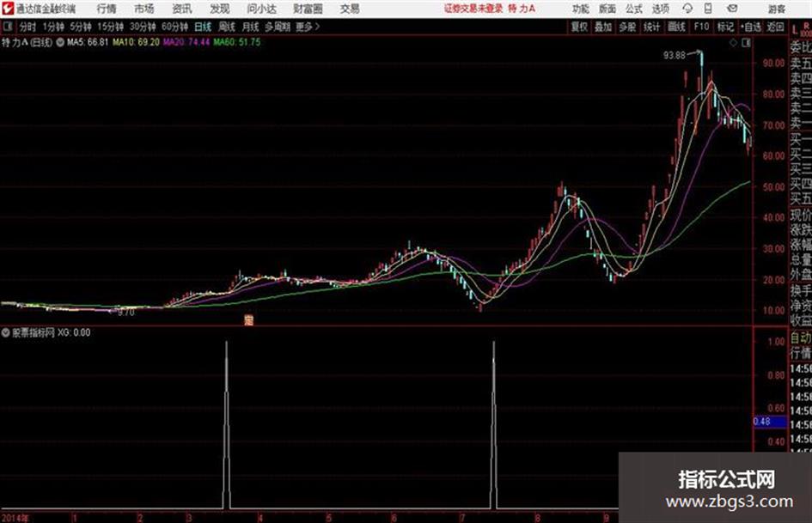Switch to the 月线 monthly tab
The width and height of the screenshot is (812, 523).
point(250,27)
